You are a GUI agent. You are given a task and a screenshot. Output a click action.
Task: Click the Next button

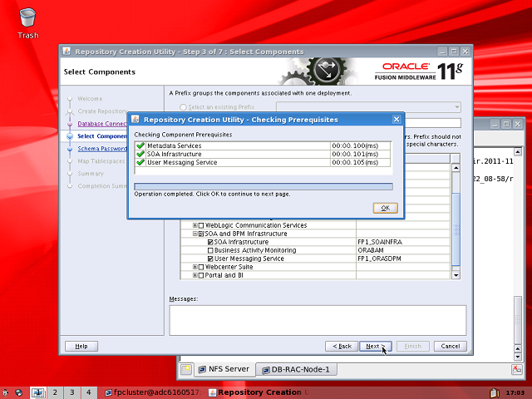pyautogui.click(x=376, y=347)
